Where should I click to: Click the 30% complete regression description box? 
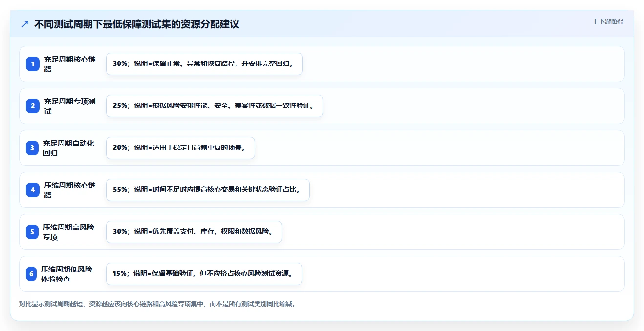[204, 64]
